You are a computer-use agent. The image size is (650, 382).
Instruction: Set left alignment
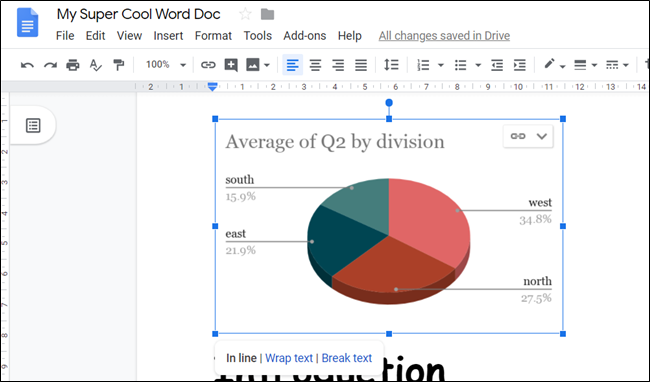(x=293, y=65)
